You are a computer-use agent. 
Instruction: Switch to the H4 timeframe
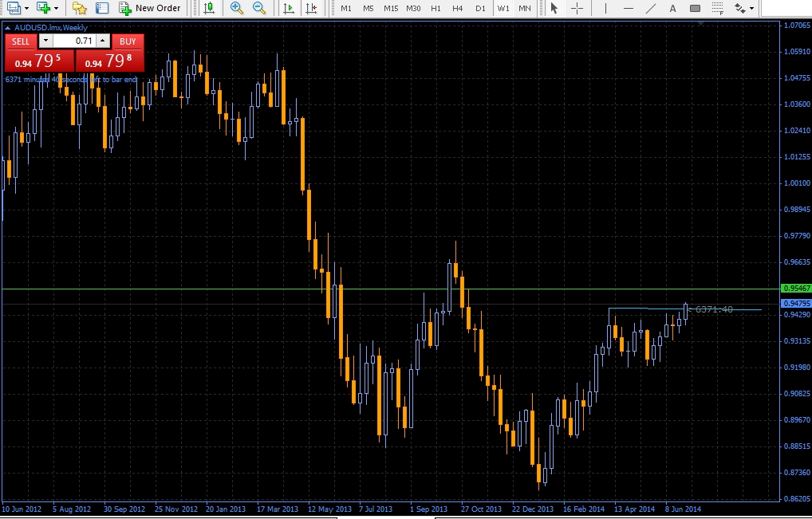tap(457, 8)
